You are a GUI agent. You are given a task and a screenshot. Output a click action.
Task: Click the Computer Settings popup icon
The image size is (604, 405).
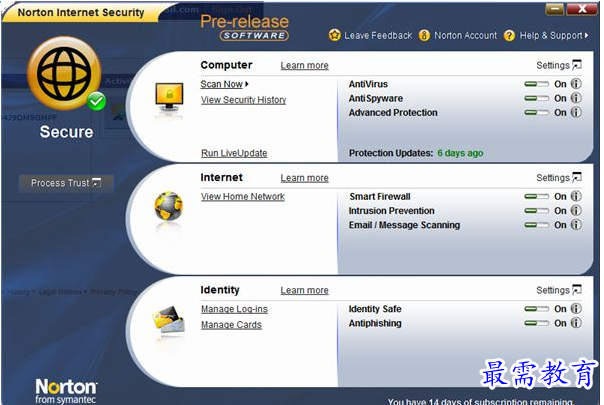[x=577, y=65]
